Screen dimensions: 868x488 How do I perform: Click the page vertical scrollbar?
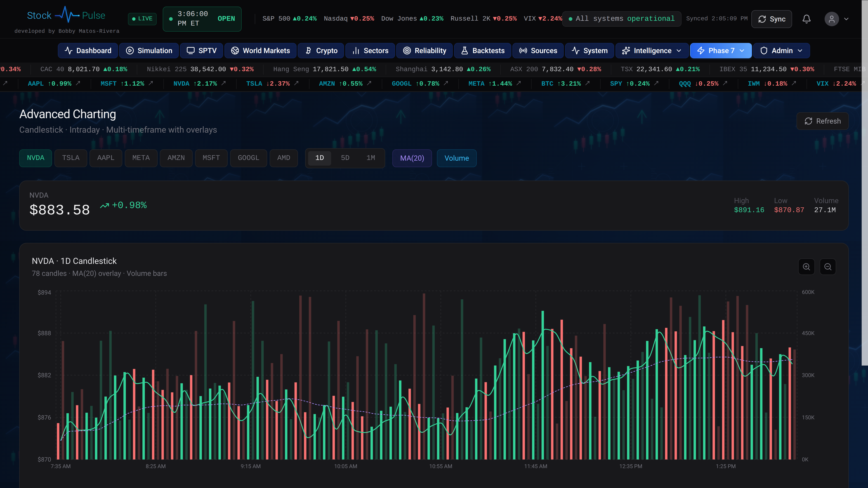tap(865, 183)
